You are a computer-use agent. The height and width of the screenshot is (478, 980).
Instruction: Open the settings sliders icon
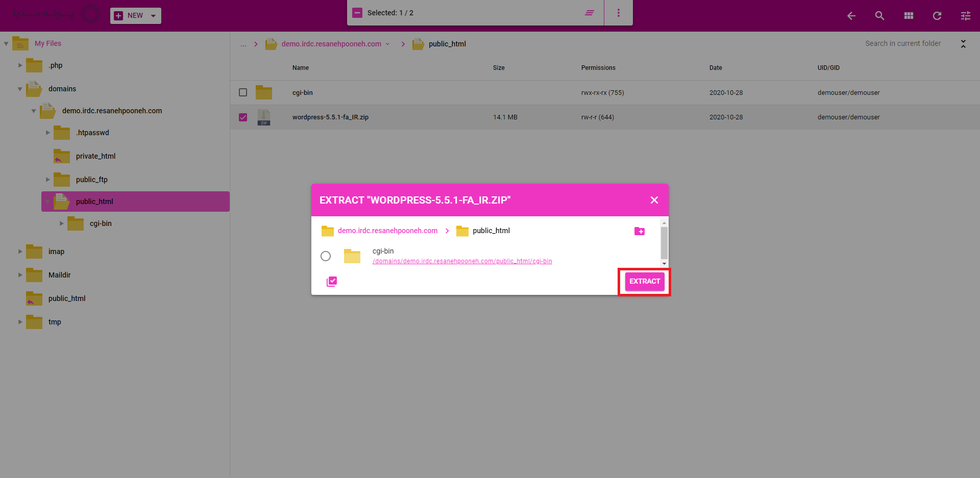click(x=966, y=16)
